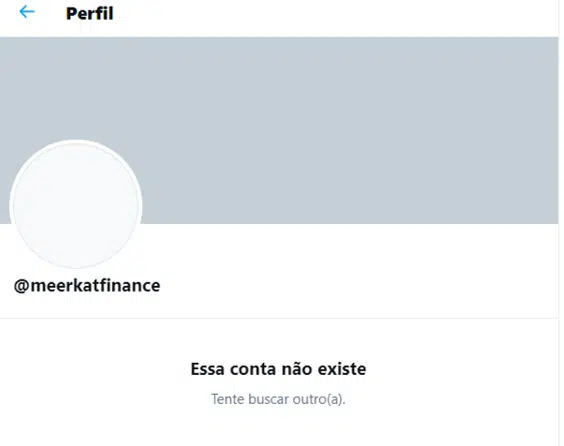Select the @meerkatfinance handle text
The image size is (564, 446).
click(x=87, y=286)
